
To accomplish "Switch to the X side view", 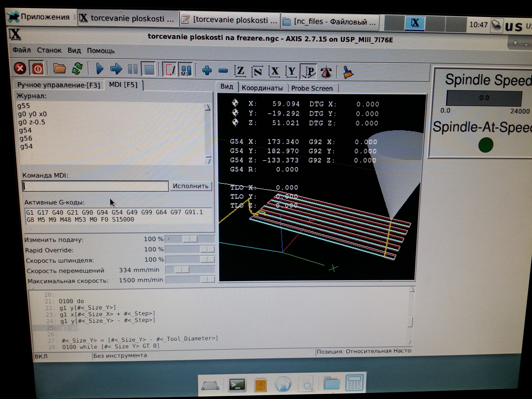I will coord(274,71).
